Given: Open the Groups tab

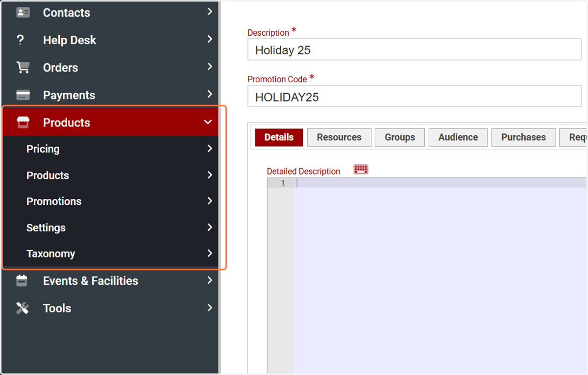Looking at the screenshot, I should tap(400, 137).
